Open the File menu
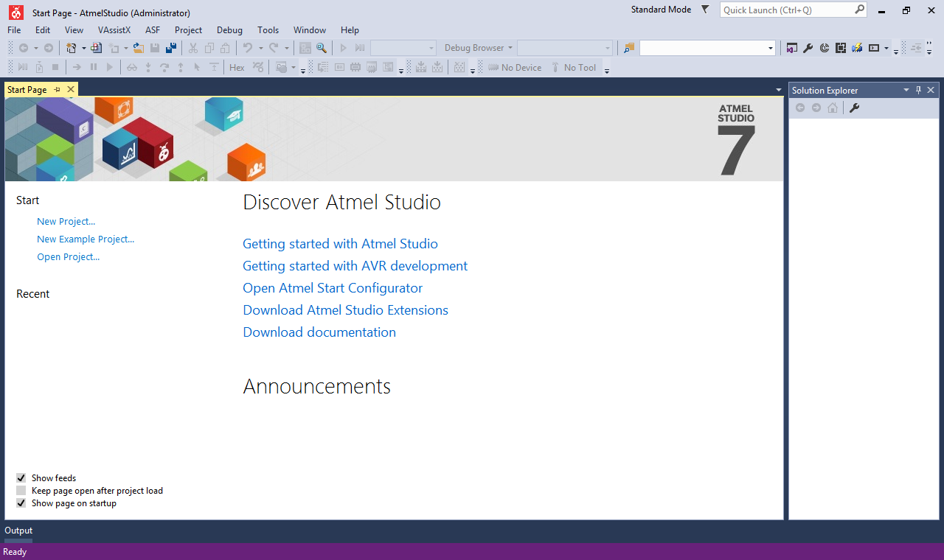This screenshot has width=944, height=560. [x=14, y=30]
